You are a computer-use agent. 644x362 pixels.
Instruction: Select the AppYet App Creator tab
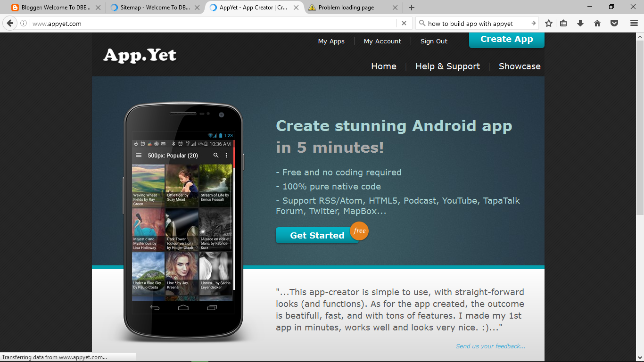point(254,8)
